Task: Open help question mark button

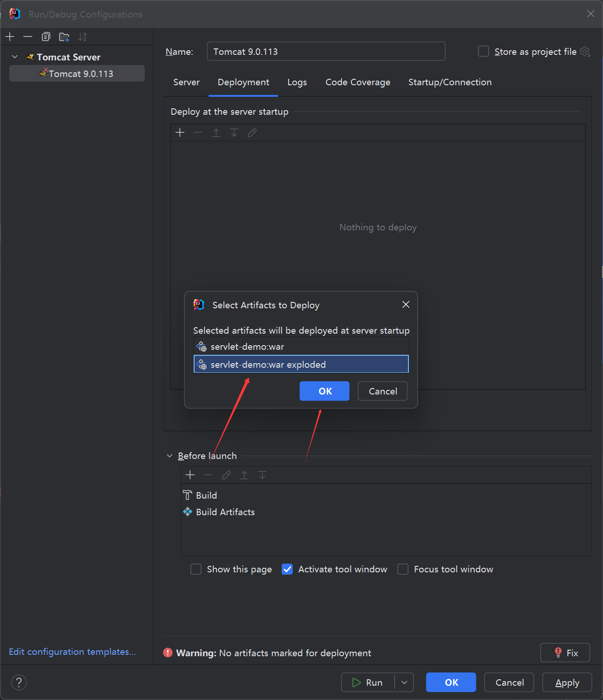Action: [x=19, y=682]
